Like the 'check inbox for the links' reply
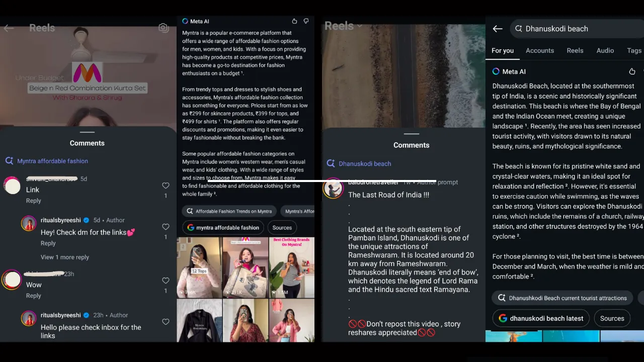 click(166, 322)
